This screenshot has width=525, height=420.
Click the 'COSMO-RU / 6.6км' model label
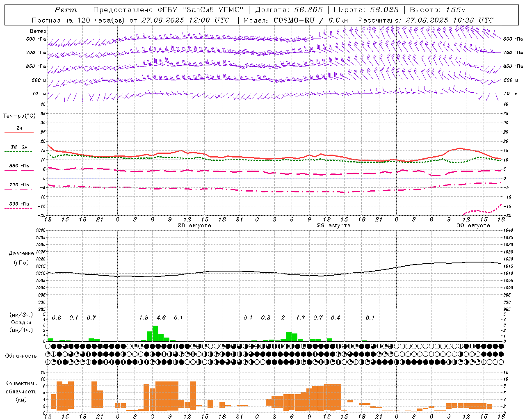(x=310, y=20)
